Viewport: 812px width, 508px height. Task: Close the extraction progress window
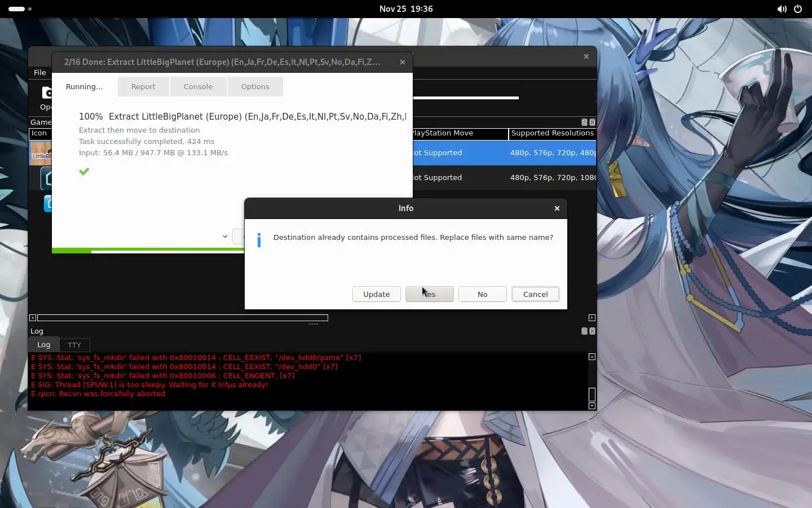[x=403, y=62]
